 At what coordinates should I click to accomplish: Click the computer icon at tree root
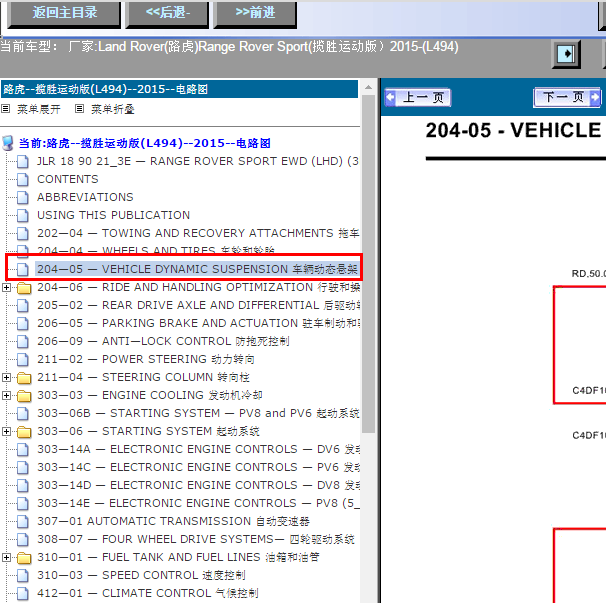click(8, 143)
